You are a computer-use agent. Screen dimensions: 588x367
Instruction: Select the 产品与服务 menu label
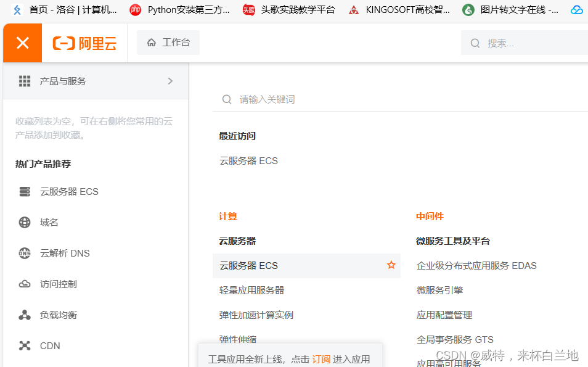[x=63, y=81]
